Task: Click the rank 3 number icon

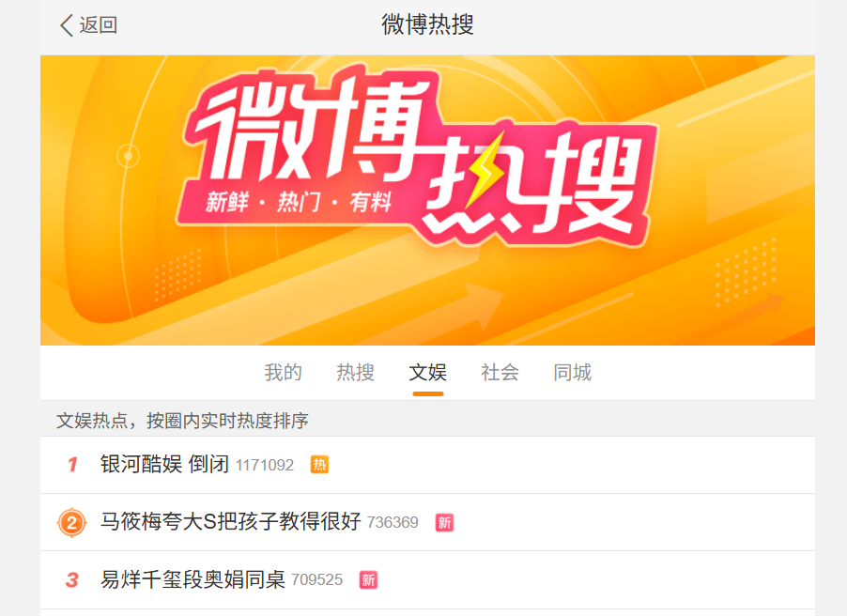Action: [x=72, y=580]
